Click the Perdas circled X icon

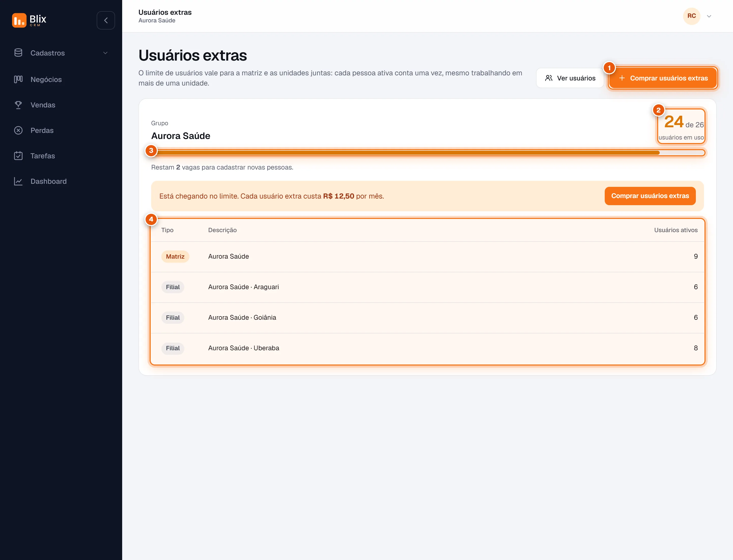[x=18, y=130]
